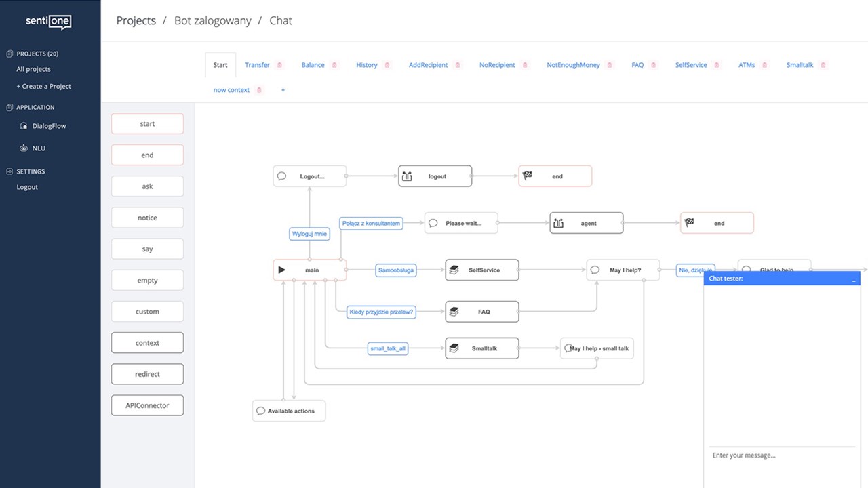Select the APIConnector block in palette

[x=147, y=405]
